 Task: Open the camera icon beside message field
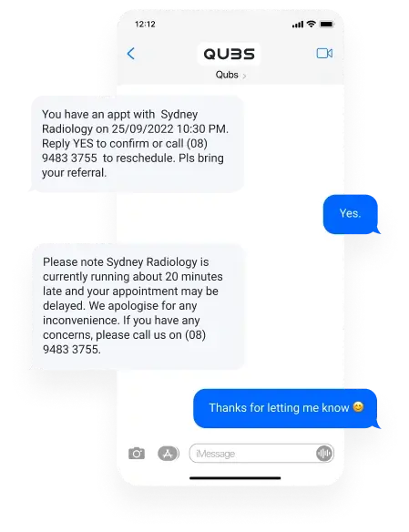click(137, 454)
